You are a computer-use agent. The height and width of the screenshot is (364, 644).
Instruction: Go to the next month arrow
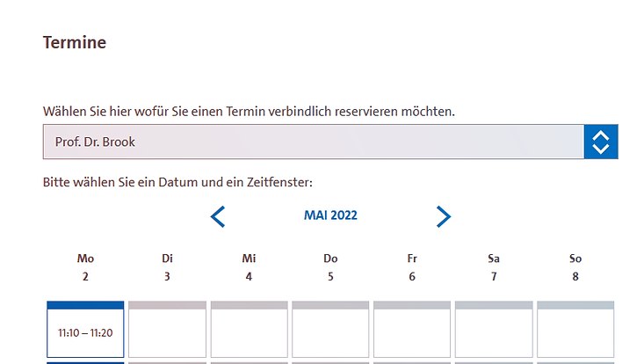pyautogui.click(x=444, y=216)
